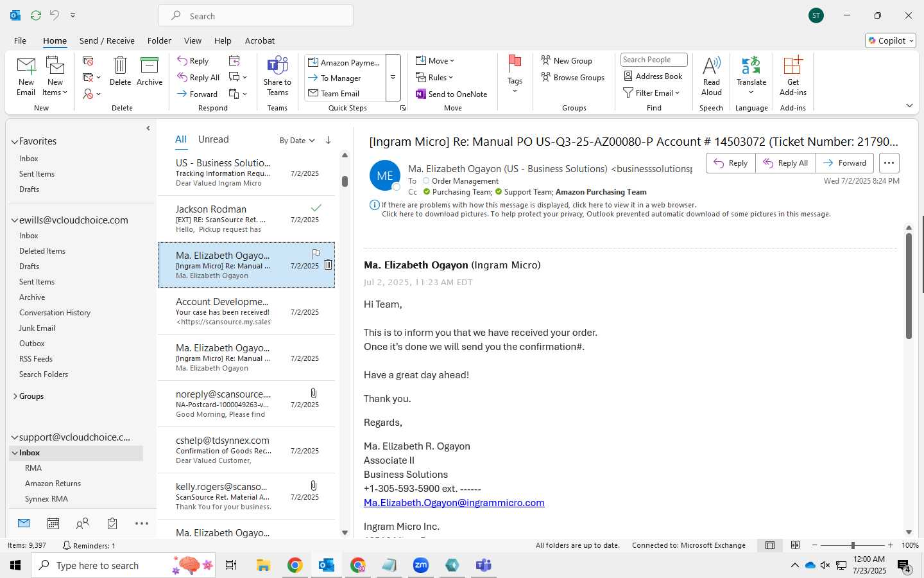Image resolution: width=924 pixels, height=578 pixels.
Task: Click Browse Groups
Action: click(573, 77)
